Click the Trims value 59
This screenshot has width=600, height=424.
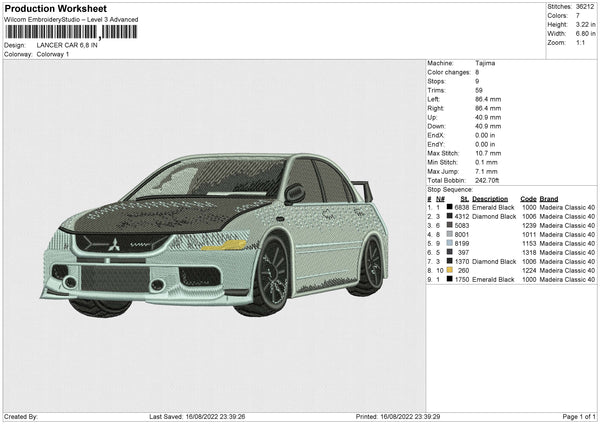[x=479, y=90]
